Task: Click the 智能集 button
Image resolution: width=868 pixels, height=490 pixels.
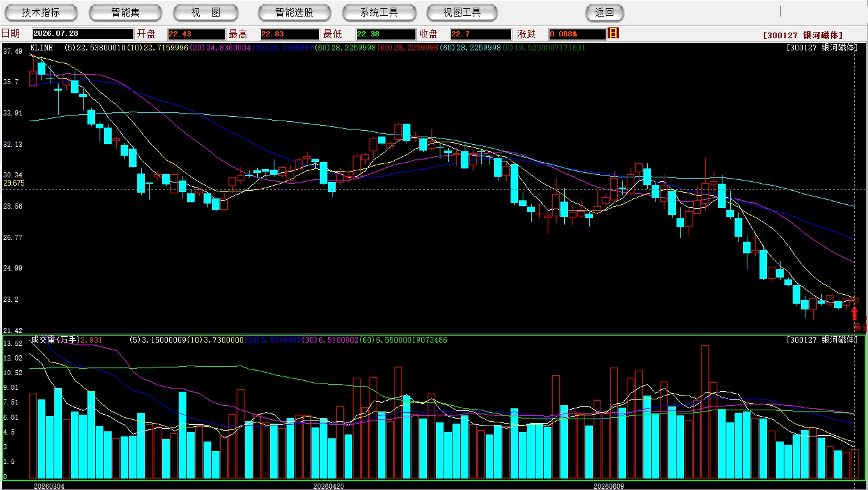Action: pyautogui.click(x=126, y=12)
